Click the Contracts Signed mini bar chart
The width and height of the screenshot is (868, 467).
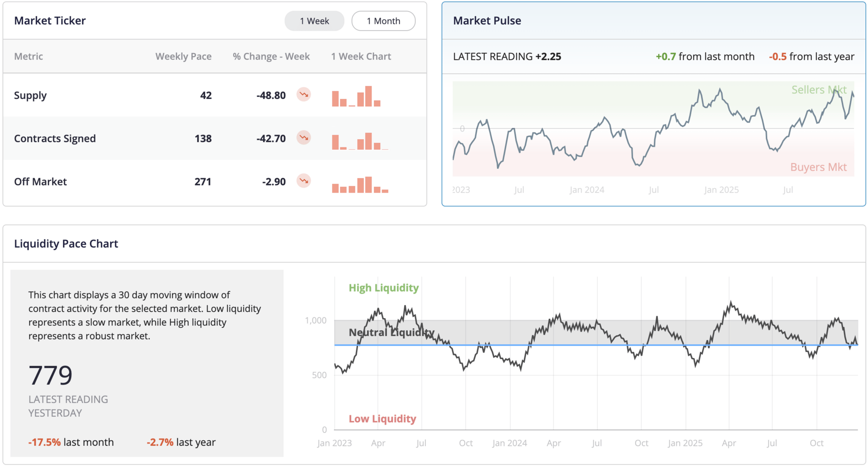(x=360, y=141)
